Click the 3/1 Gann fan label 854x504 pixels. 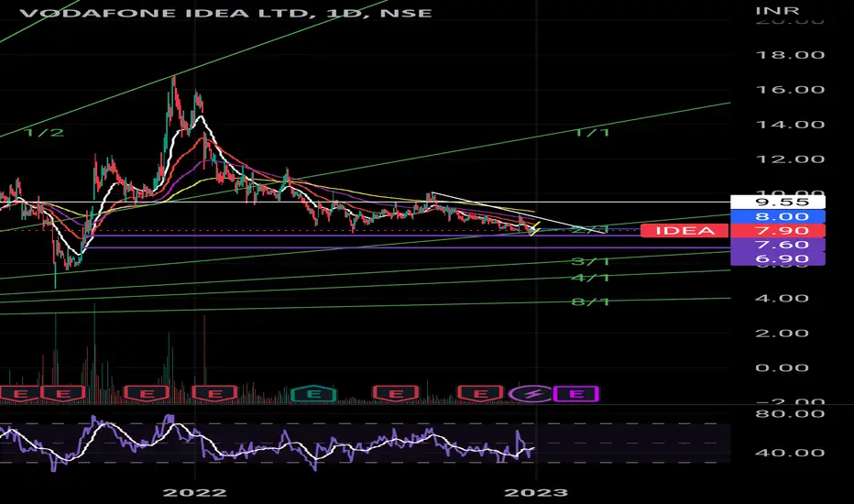[590, 261]
